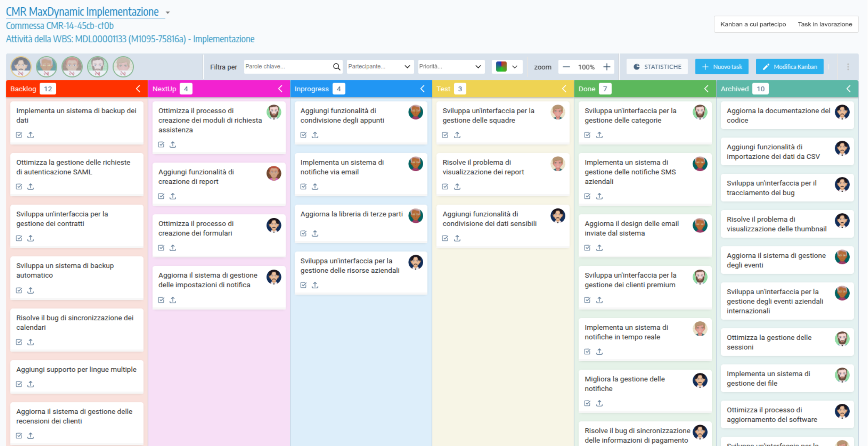Click the Backlog column header label
This screenshot has width=868, height=446.
23,89
